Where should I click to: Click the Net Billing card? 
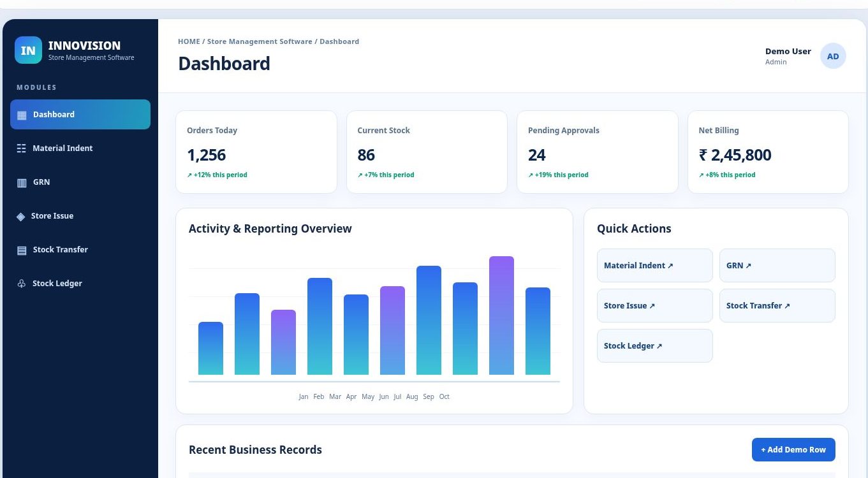(x=768, y=152)
